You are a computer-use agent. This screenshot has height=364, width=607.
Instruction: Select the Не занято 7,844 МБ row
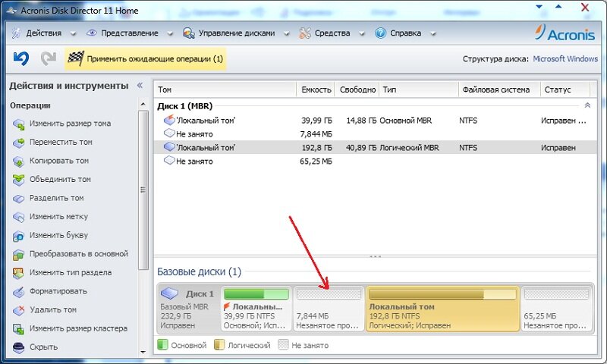point(376,133)
